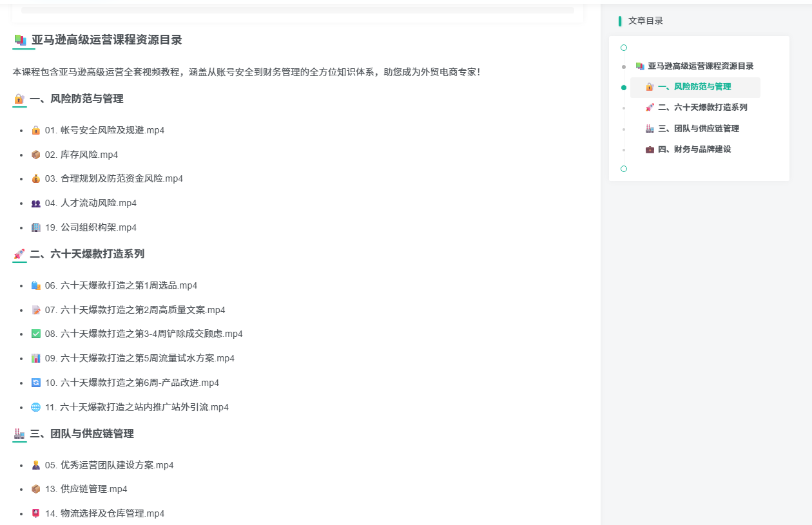Click the money bag emoji beside 合理规划及防范资金风险.mp4
This screenshot has width=812, height=525.
[36, 179]
